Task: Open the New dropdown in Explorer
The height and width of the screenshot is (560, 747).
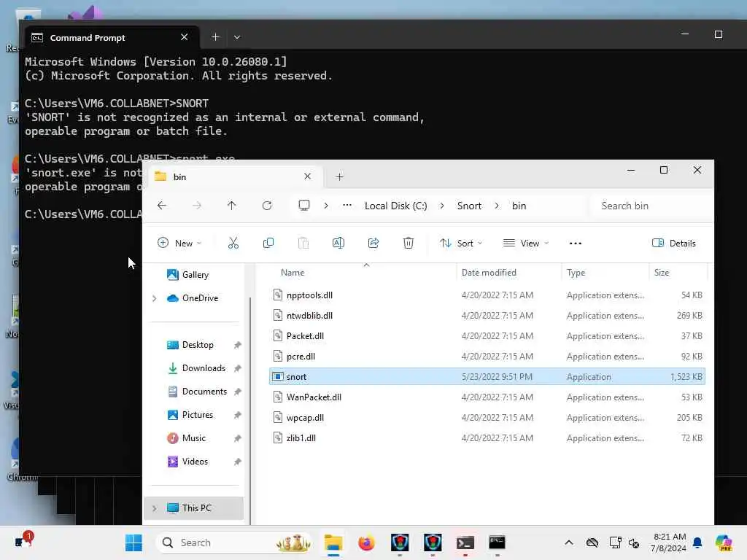Action: [179, 244]
